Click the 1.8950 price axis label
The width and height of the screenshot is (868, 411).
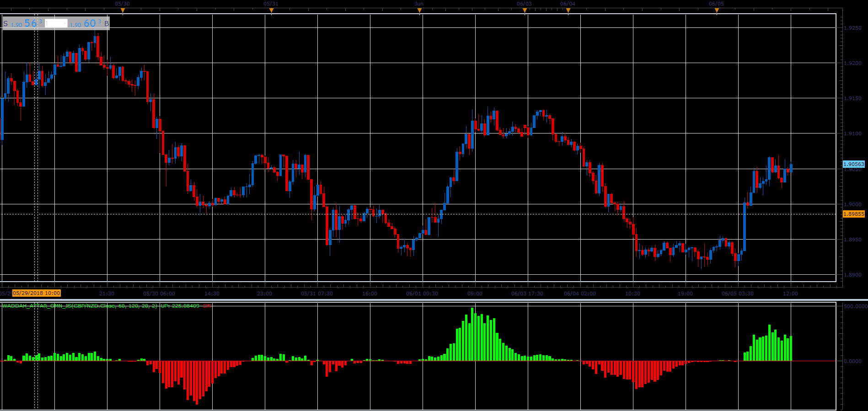(x=852, y=240)
